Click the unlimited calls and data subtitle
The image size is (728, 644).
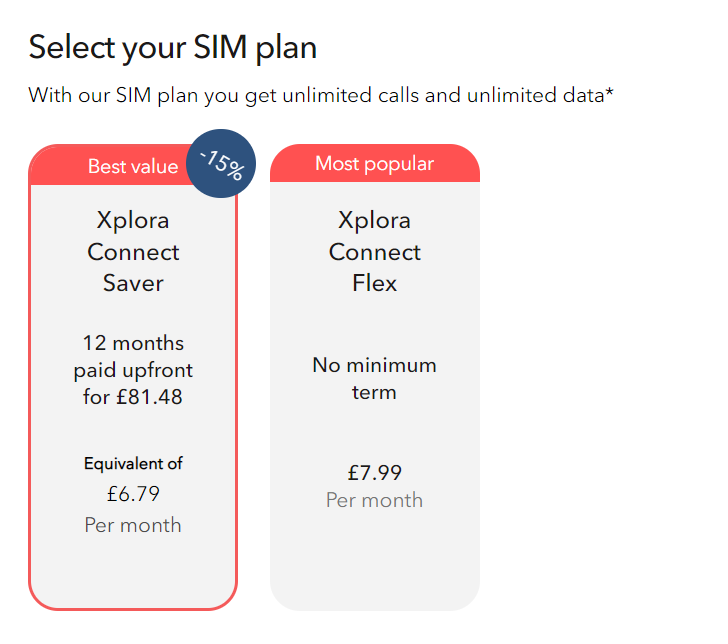tap(320, 96)
